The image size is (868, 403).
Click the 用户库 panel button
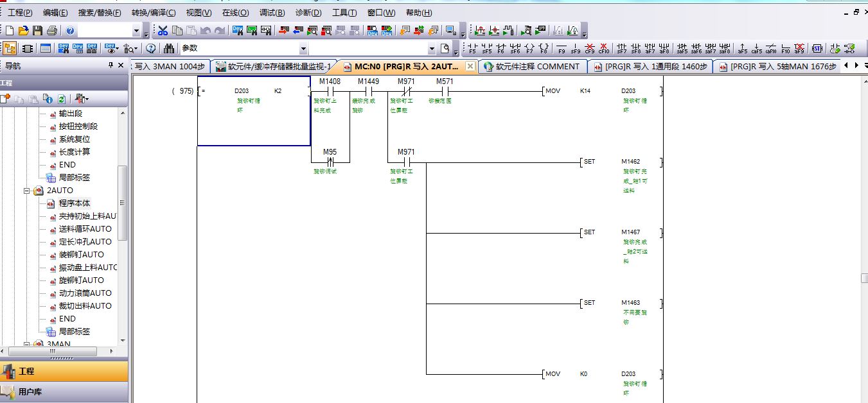(30, 391)
